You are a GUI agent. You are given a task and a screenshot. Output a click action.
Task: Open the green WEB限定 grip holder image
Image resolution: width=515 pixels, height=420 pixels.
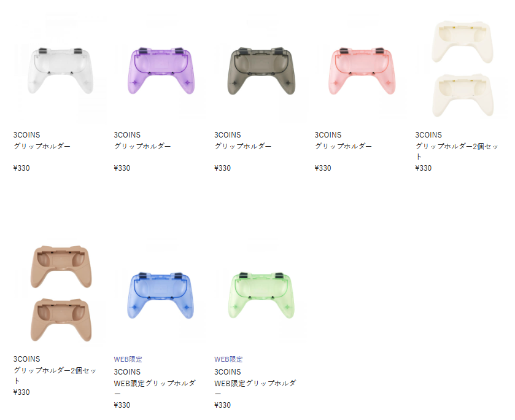click(x=261, y=294)
